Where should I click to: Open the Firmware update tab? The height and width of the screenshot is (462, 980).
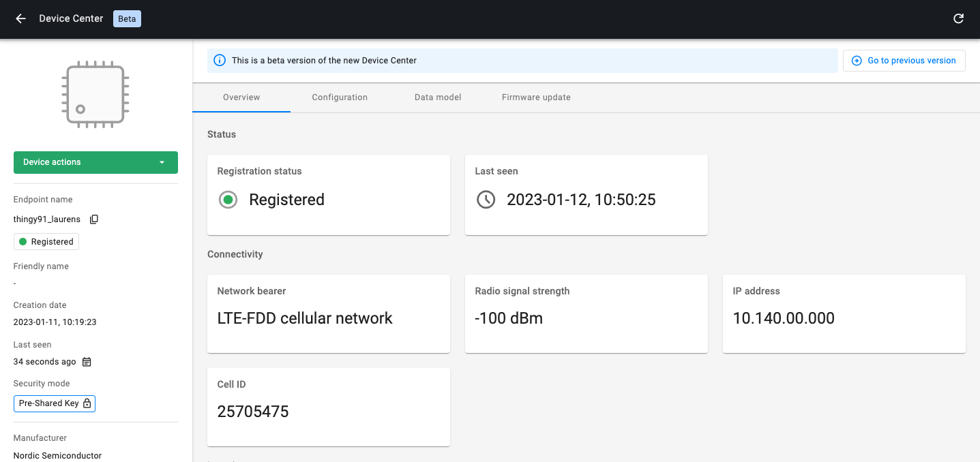pyautogui.click(x=536, y=97)
